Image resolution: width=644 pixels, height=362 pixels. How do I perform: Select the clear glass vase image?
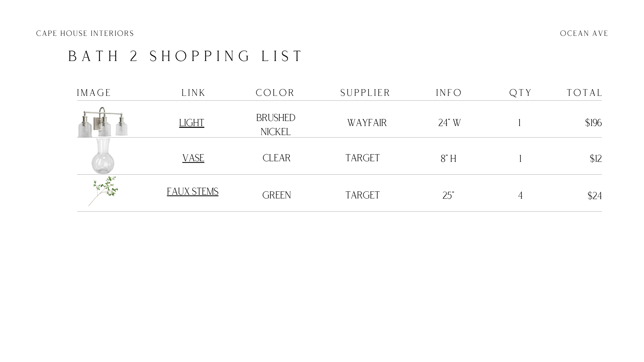(103, 156)
